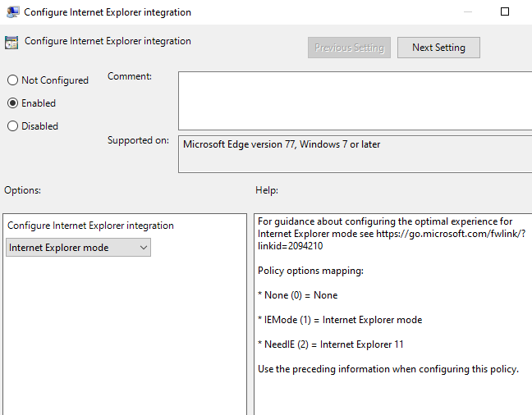Click the Supported on text field

[x=355, y=154]
